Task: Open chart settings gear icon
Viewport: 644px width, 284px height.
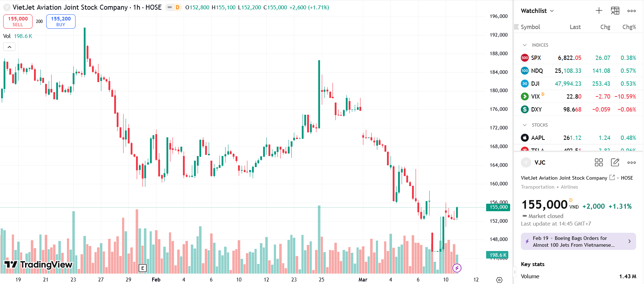Action: coord(499,280)
